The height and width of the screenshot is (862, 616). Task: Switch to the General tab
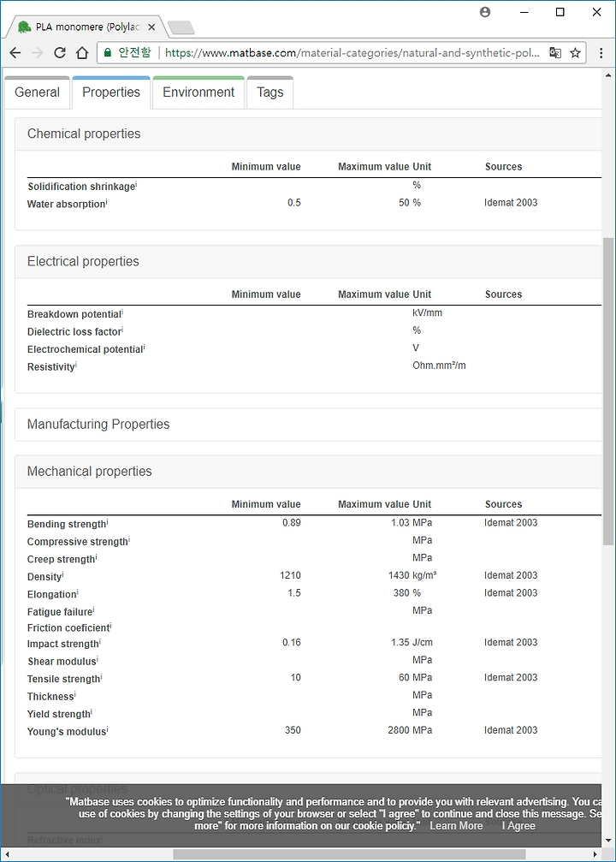38,92
